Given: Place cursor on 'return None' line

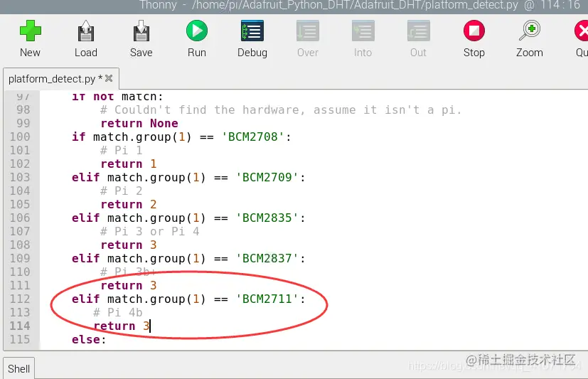Looking at the screenshot, I should click(139, 123).
